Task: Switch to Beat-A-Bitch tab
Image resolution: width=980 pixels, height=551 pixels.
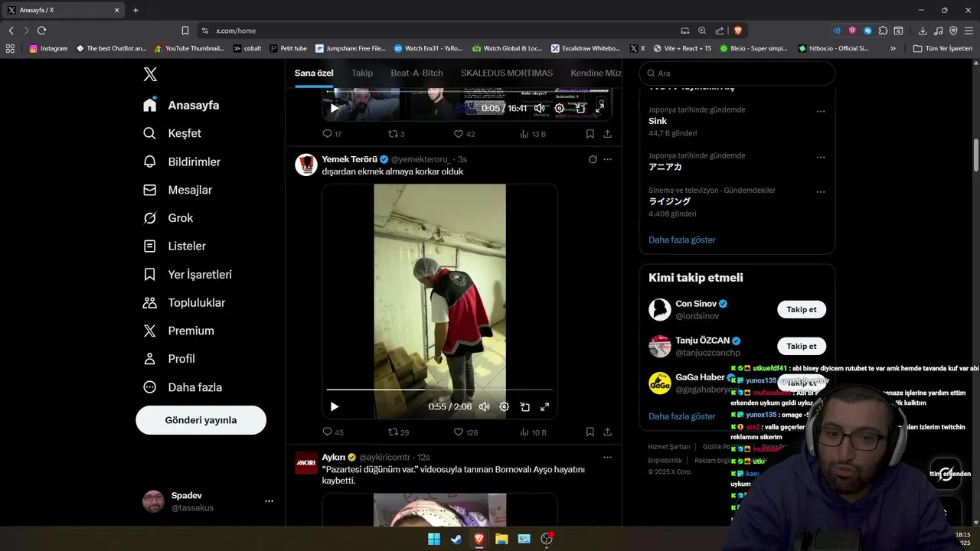Action: [x=416, y=73]
